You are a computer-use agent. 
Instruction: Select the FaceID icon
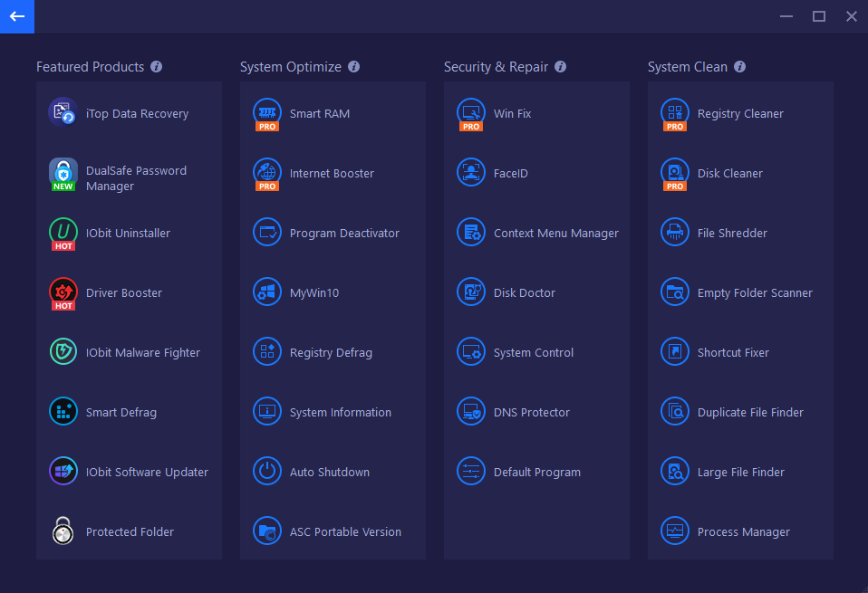click(471, 172)
